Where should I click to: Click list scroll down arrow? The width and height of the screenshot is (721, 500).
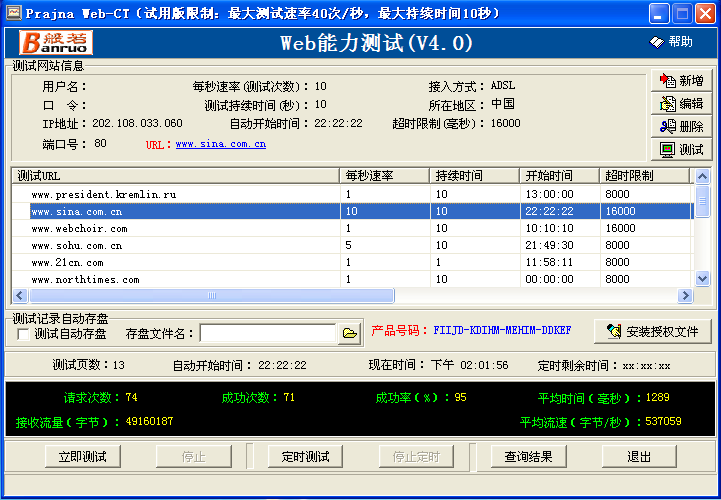point(702,278)
